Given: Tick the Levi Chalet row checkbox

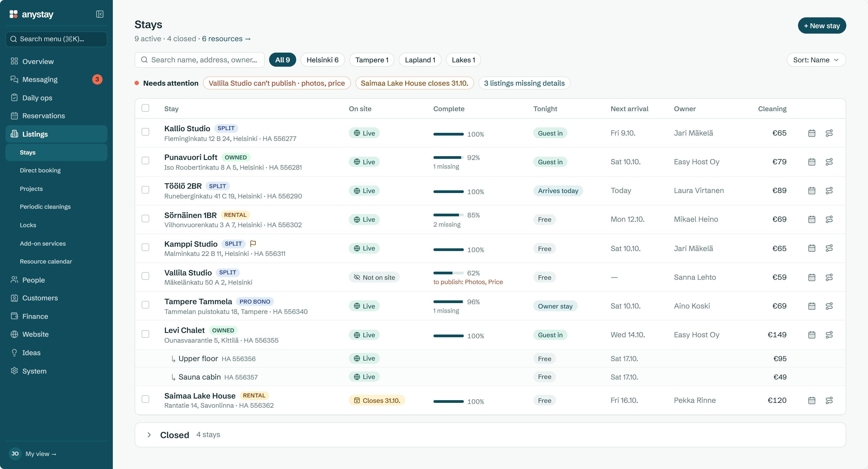Looking at the screenshot, I should (145, 334).
